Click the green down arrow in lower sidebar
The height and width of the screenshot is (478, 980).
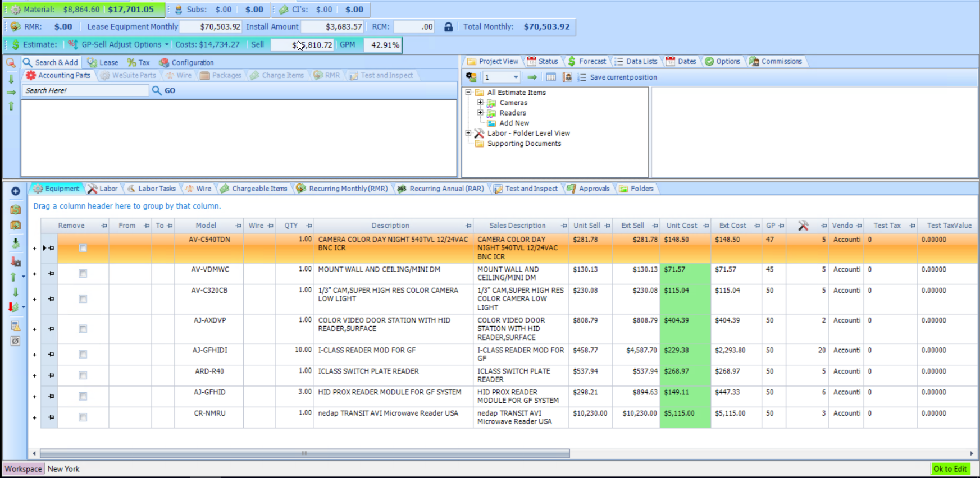coord(16,292)
